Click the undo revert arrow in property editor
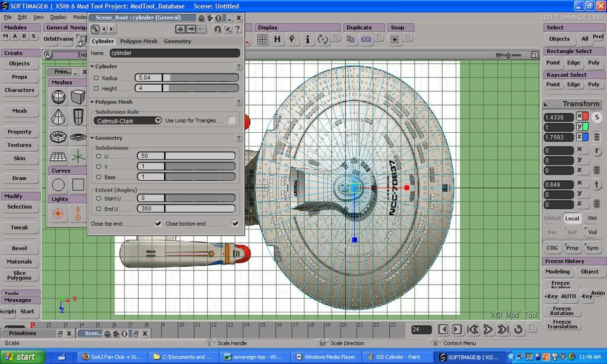Image resolution: width=607 pixels, height=364 pixels. pos(217,29)
